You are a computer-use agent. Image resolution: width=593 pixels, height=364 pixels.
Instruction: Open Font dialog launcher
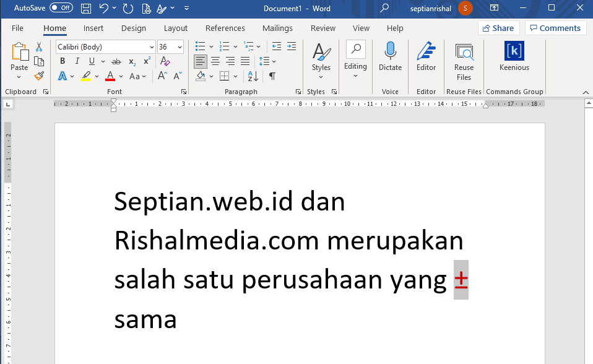[x=183, y=92]
